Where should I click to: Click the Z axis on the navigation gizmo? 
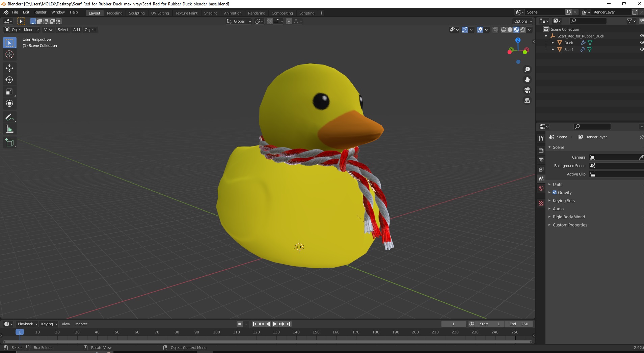[x=518, y=40]
